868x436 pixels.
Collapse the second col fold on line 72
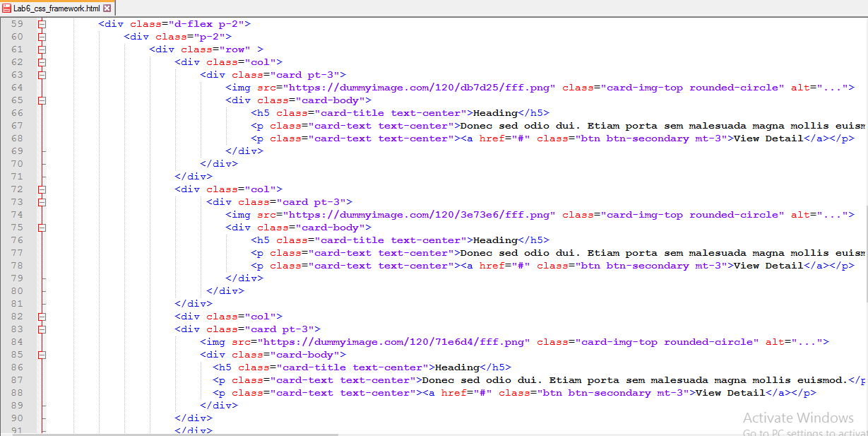click(41, 189)
